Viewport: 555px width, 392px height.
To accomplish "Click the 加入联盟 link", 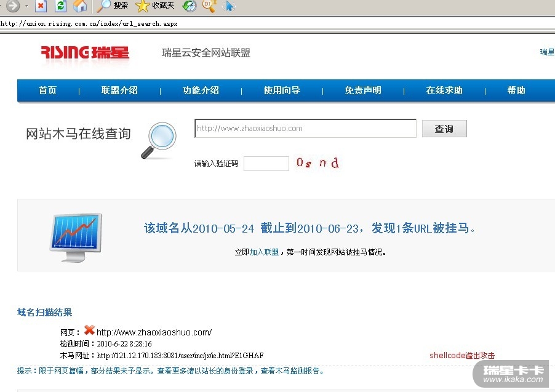I will 264,252.
